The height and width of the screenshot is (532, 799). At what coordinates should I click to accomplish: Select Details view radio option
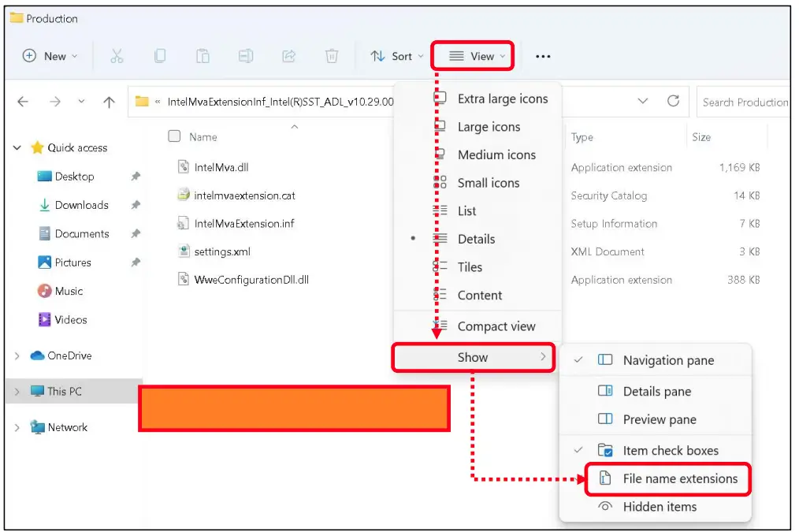point(478,239)
